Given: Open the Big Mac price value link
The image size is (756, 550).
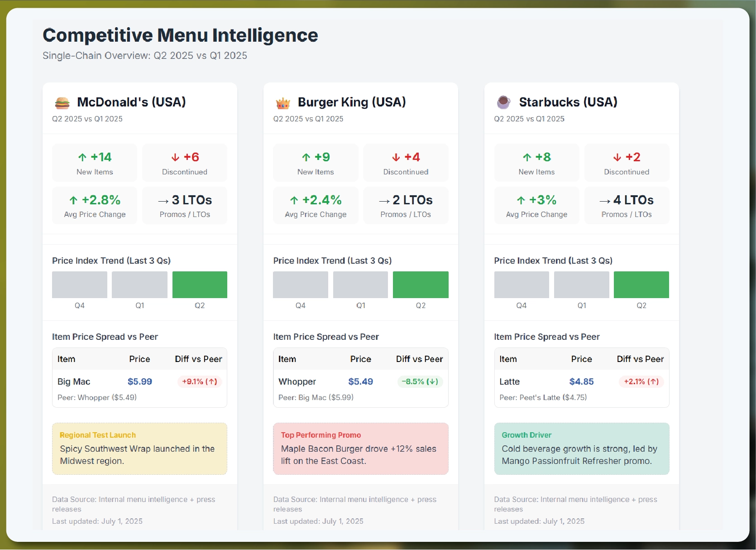Looking at the screenshot, I should (x=139, y=382).
